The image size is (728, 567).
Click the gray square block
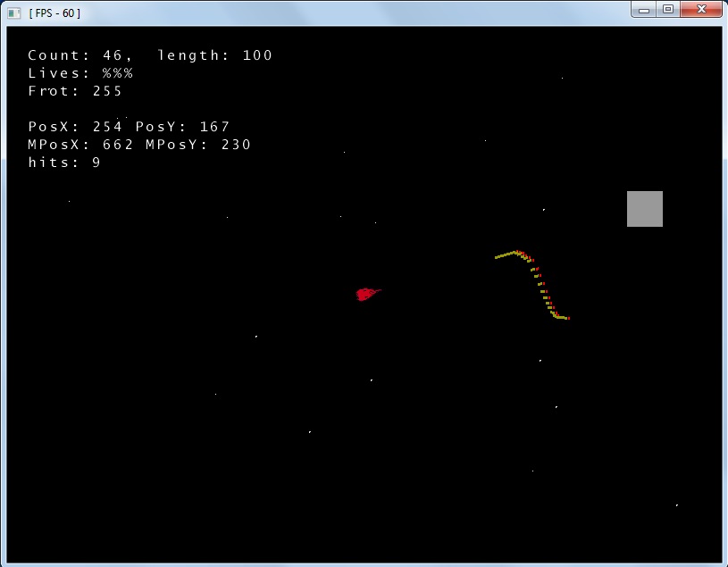(x=644, y=209)
